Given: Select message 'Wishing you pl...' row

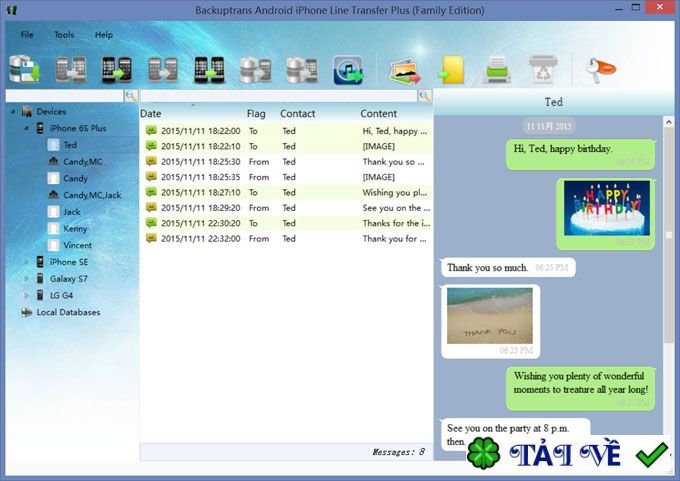Looking at the screenshot, I should click(x=287, y=192).
